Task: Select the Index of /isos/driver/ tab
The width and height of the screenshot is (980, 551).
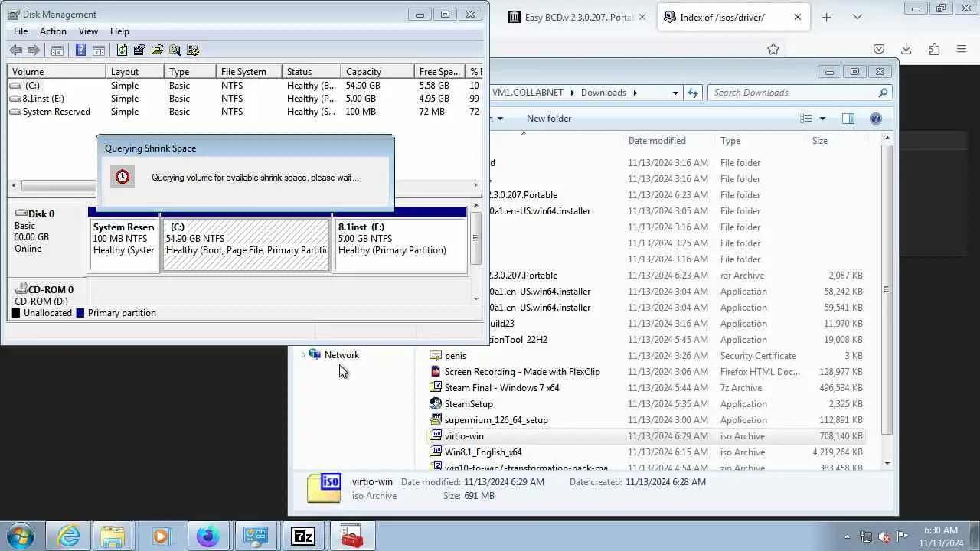Action: point(733,17)
